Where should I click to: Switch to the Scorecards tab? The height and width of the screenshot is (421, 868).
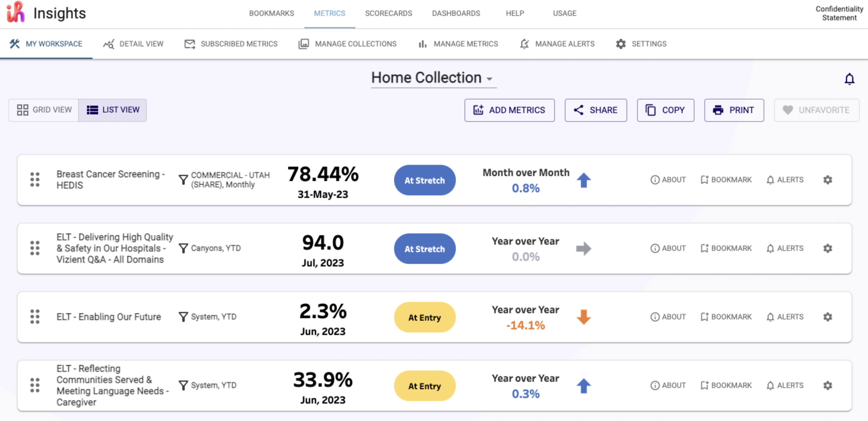tap(388, 13)
